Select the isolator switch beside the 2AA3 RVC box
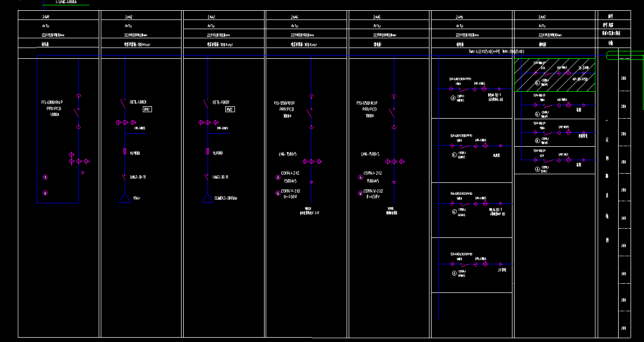This screenshot has height=342, width=644. tap(206, 104)
